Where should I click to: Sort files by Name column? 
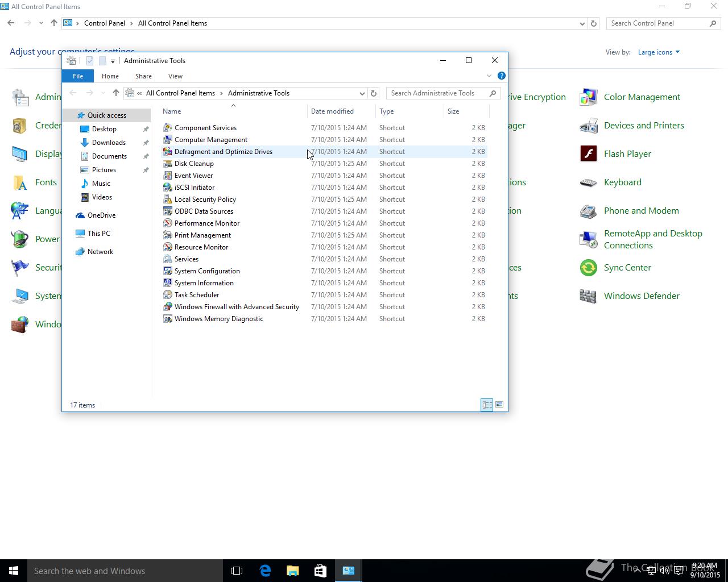click(234, 111)
